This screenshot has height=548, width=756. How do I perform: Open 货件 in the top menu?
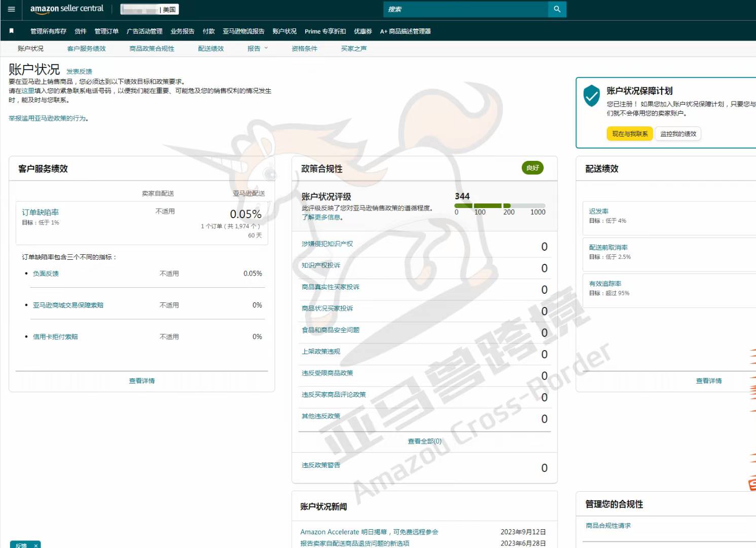81,31
